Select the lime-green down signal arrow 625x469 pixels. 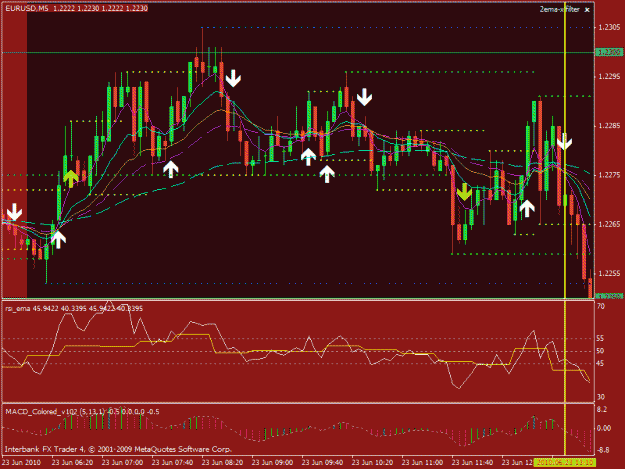(x=464, y=192)
